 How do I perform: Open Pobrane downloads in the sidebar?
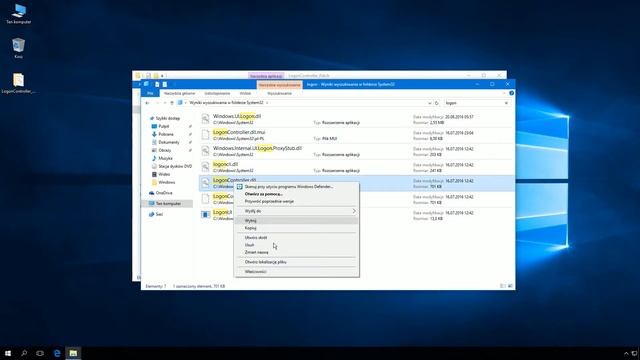pos(166,134)
